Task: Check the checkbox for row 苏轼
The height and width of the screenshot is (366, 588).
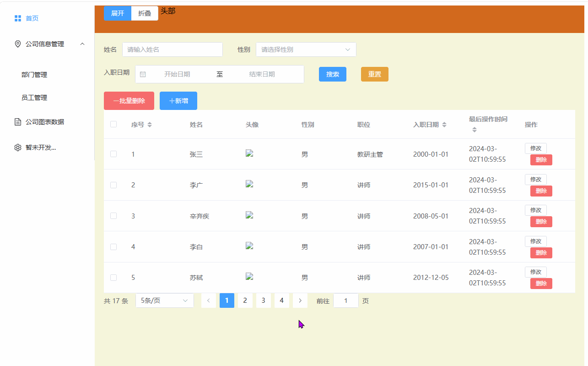Action: point(113,278)
